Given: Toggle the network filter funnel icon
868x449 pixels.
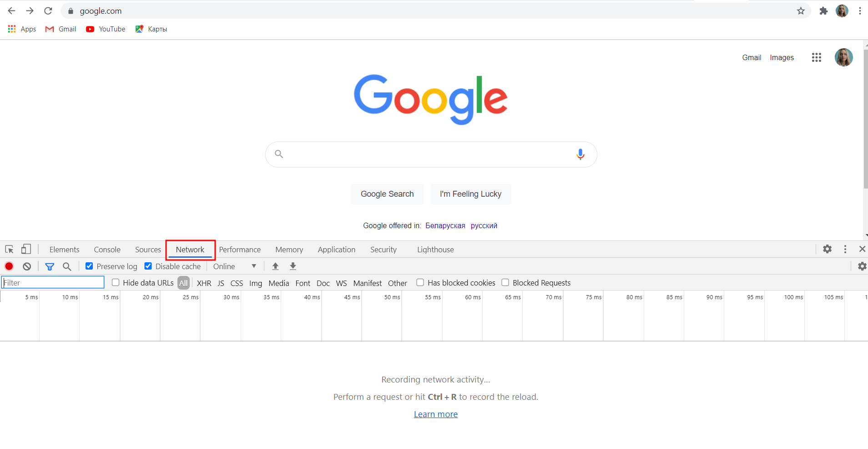Looking at the screenshot, I should 50,266.
